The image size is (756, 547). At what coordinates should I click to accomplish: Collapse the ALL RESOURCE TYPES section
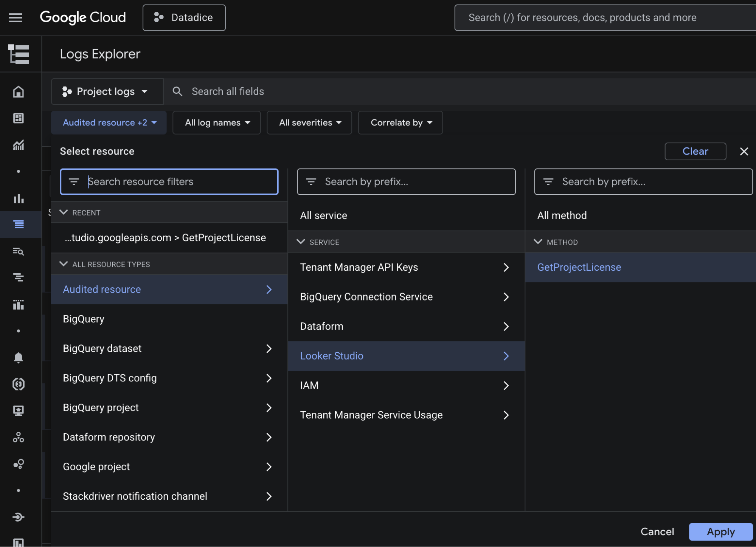[x=64, y=264]
